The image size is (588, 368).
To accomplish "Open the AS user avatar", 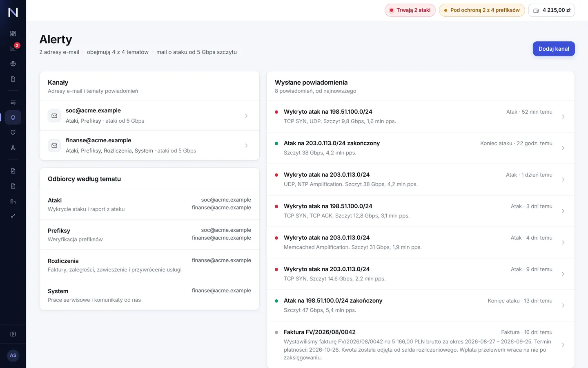I will click(x=13, y=355).
